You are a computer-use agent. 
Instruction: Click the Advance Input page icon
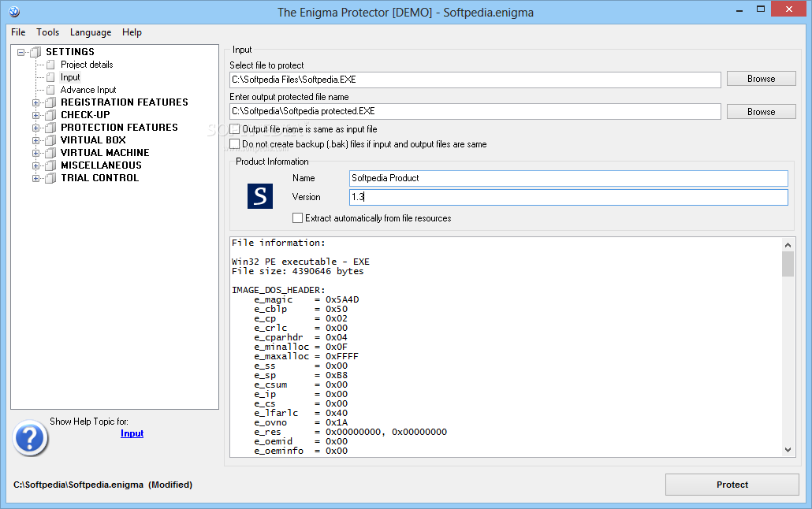point(50,90)
